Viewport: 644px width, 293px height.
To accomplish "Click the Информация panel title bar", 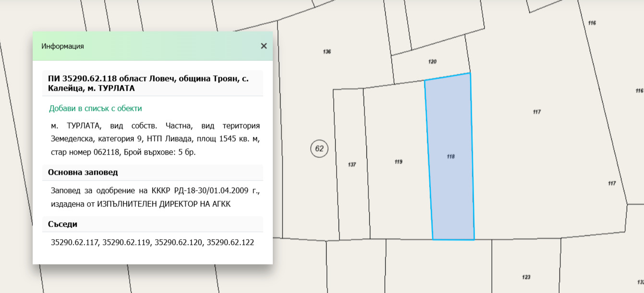I will tap(144, 46).
